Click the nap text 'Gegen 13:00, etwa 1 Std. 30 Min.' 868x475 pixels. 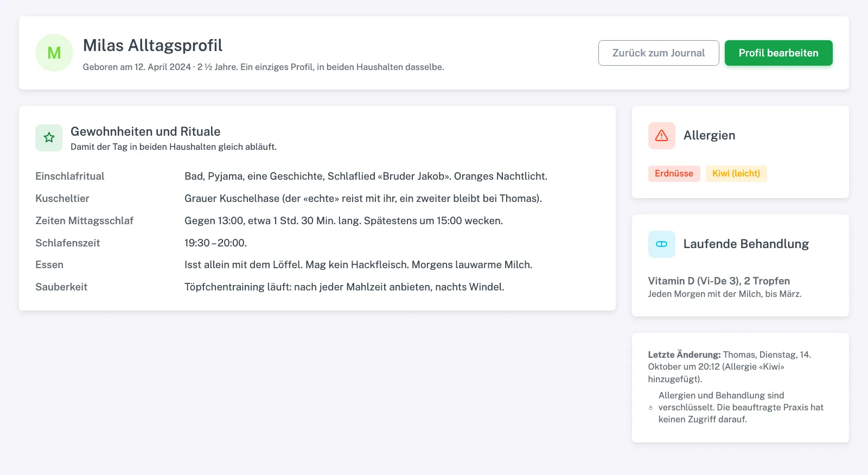(x=343, y=220)
